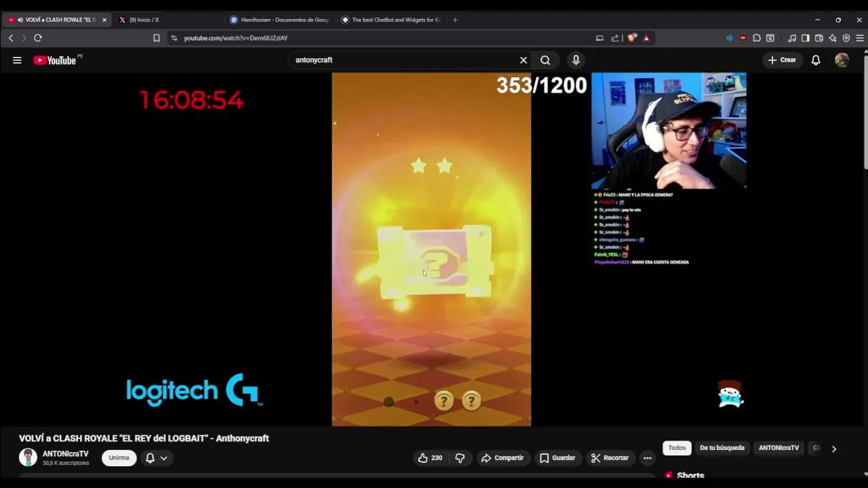The width and height of the screenshot is (868, 488).
Task: Open the browser main hamburger menu
Action: coord(860,38)
